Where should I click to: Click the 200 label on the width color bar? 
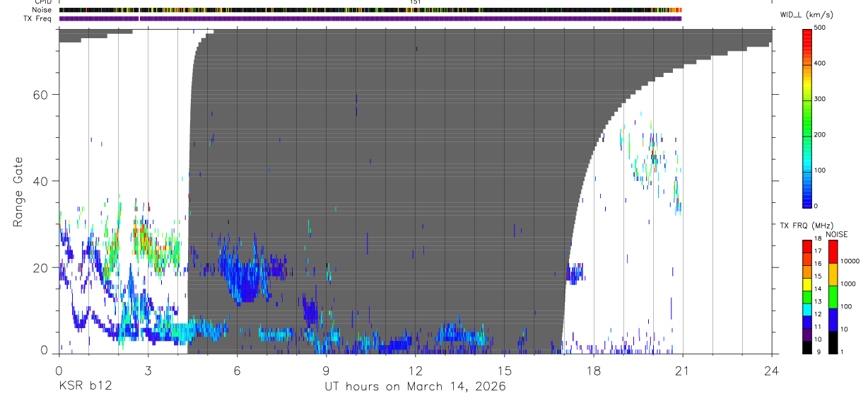(x=820, y=134)
